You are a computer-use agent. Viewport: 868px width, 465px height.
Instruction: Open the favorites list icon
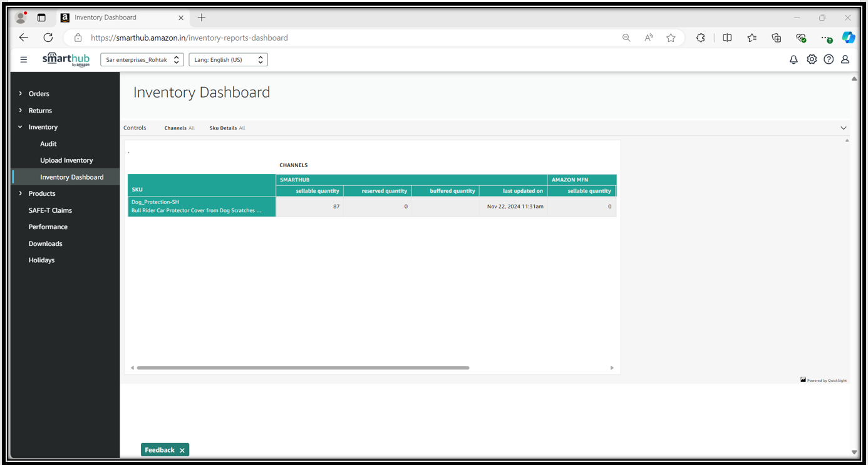click(x=752, y=38)
